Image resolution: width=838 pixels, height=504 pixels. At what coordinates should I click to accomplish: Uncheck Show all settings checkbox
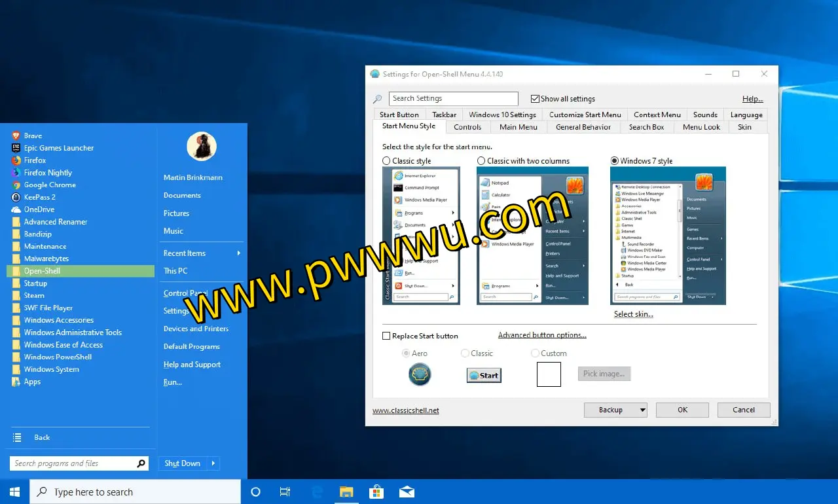coord(535,99)
